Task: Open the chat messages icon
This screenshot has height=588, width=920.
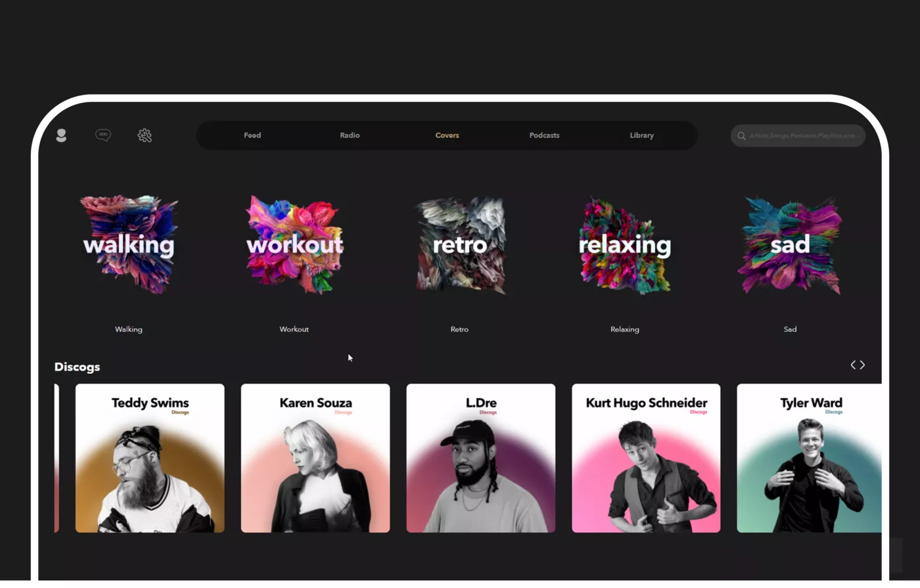Action: coord(103,135)
